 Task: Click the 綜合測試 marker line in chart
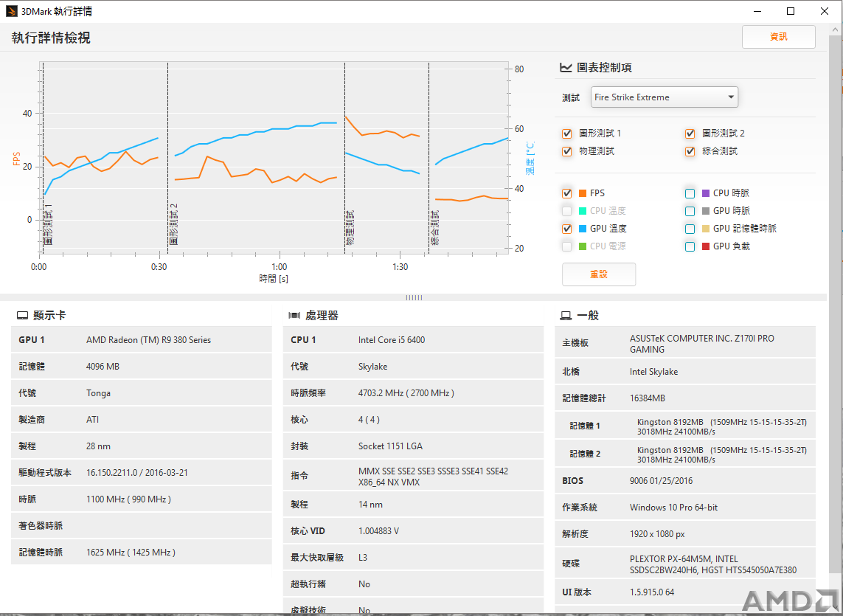[x=429, y=158]
